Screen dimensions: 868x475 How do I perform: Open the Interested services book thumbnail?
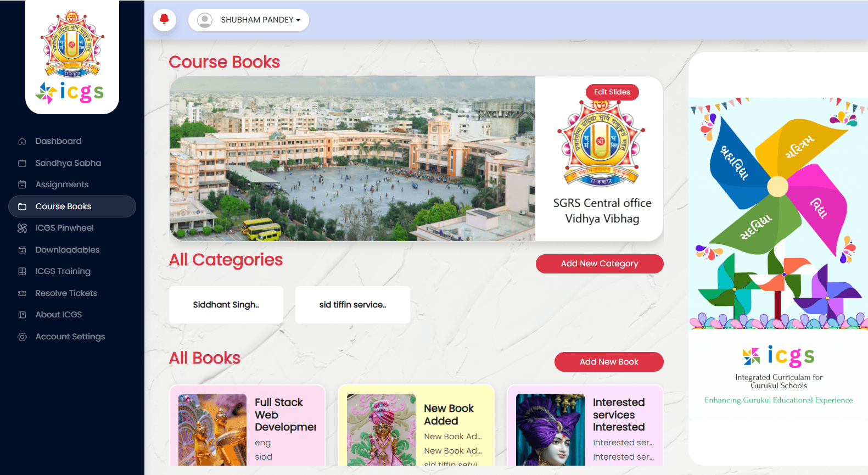(x=550, y=429)
